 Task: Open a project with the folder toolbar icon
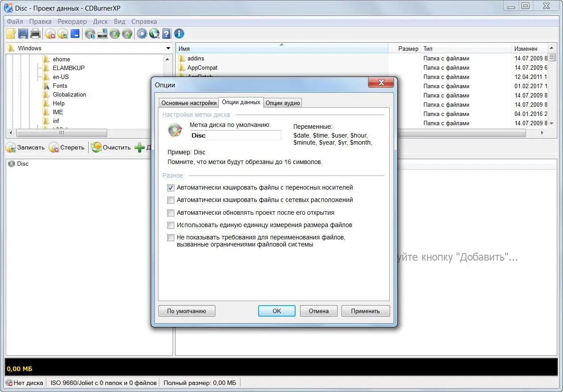(11, 34)
